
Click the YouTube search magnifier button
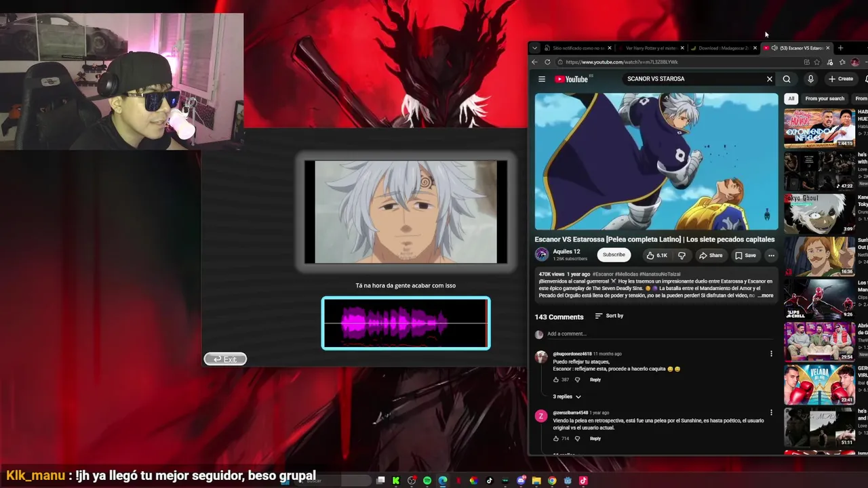tap(787, 79)
